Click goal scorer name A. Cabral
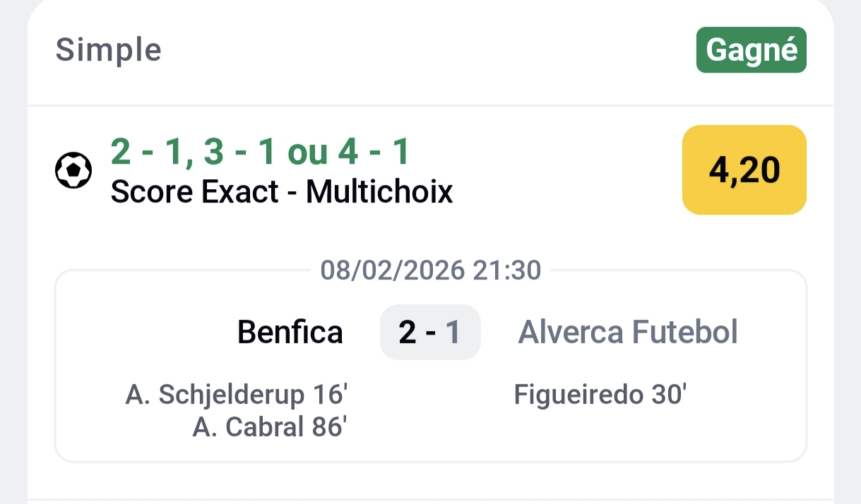Viewport: 861px width, 504px height. pos(247,426)
